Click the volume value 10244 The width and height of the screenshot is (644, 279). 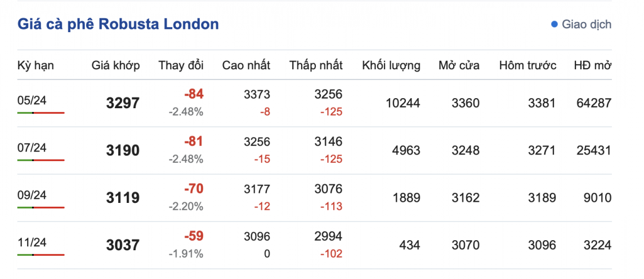tap(402, 103)
